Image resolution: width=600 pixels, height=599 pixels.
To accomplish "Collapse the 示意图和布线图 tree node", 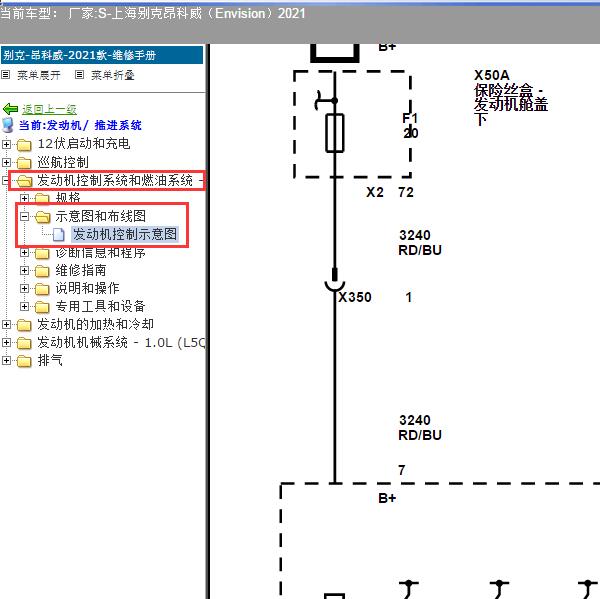I will pos(24,217).
